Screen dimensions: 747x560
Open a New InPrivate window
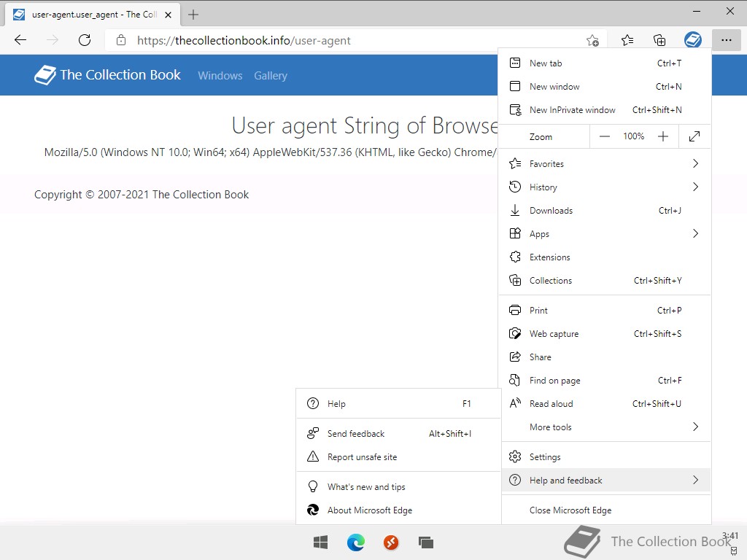[605, 109]
